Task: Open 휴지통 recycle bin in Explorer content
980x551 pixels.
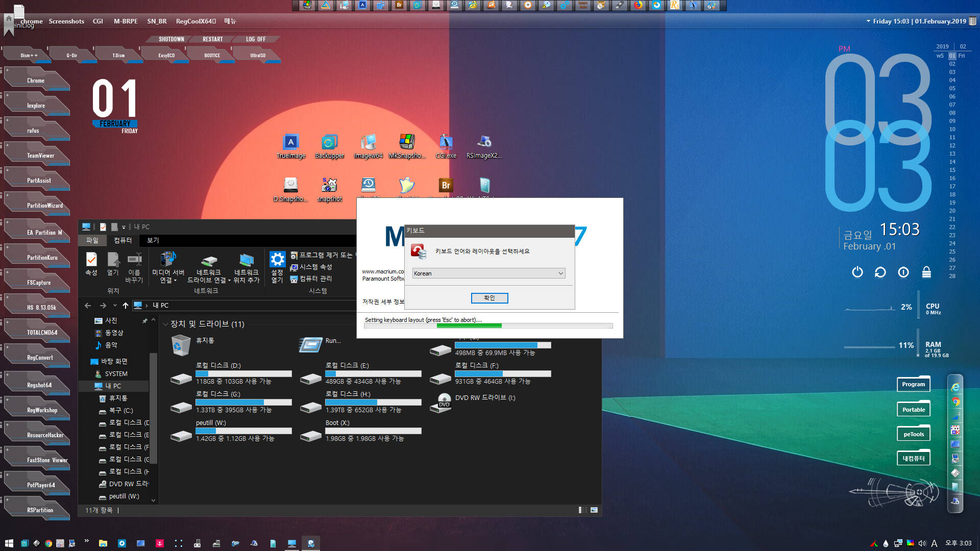Action: point(194,345)
